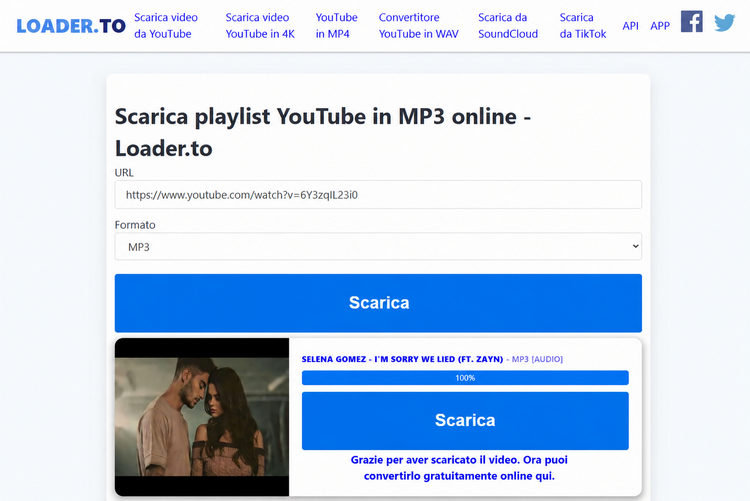Go to 'YouTube in MP4' page

point(336,25)
